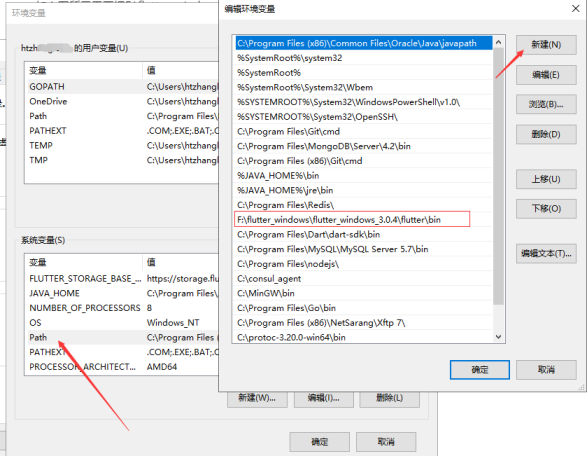587x456 pixels.
Task: Click 变量 column header in system variables
Action: click(84, 262)
